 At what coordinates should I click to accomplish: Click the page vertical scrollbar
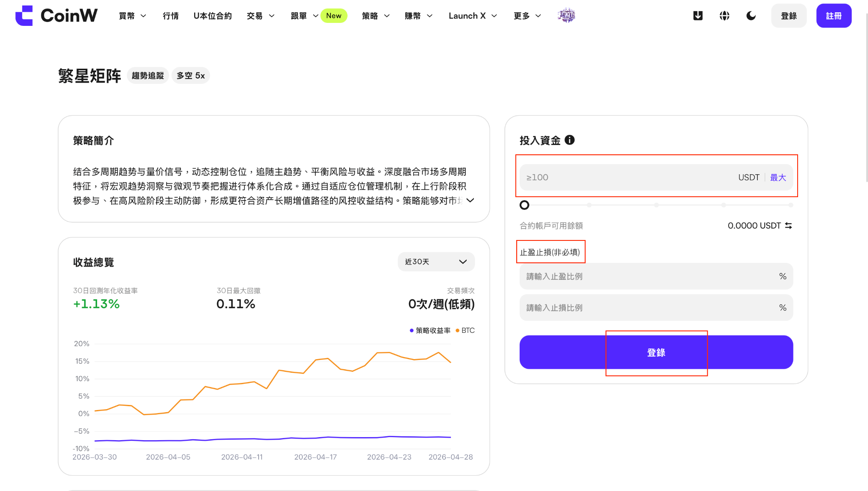[x=866, y=98]
